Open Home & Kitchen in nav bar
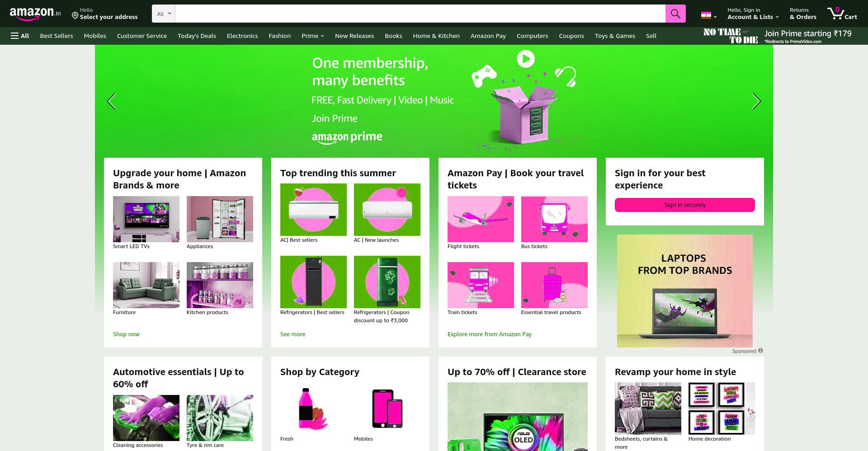Image resolution: width=868 pixels, height=451 pixels. pyautogui.click(x=436, y=36)
